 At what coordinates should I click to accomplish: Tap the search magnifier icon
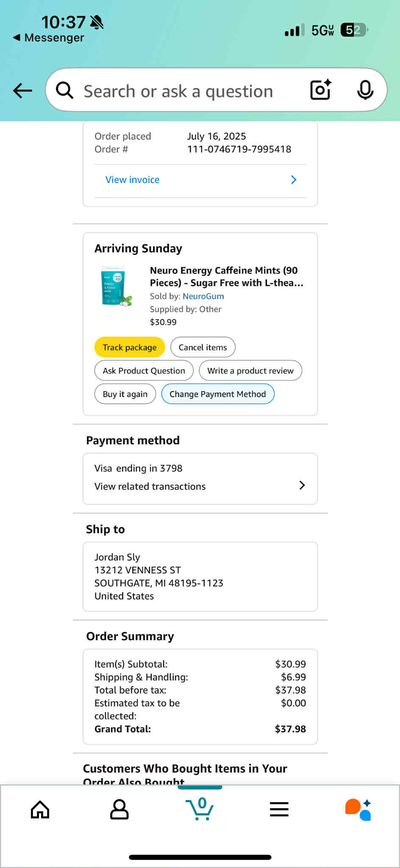(65, 90)
